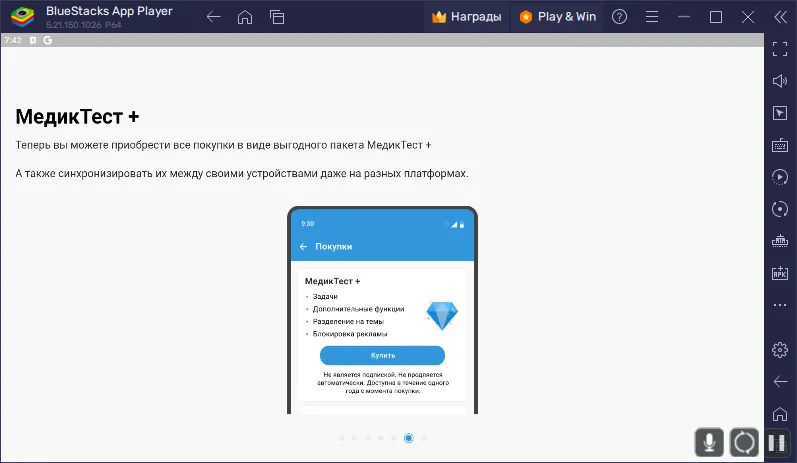Image resolution: width=797 pixels, height=463 pixels.
Task: Close the BlueStacks App Player window
Action: point(748,17)
